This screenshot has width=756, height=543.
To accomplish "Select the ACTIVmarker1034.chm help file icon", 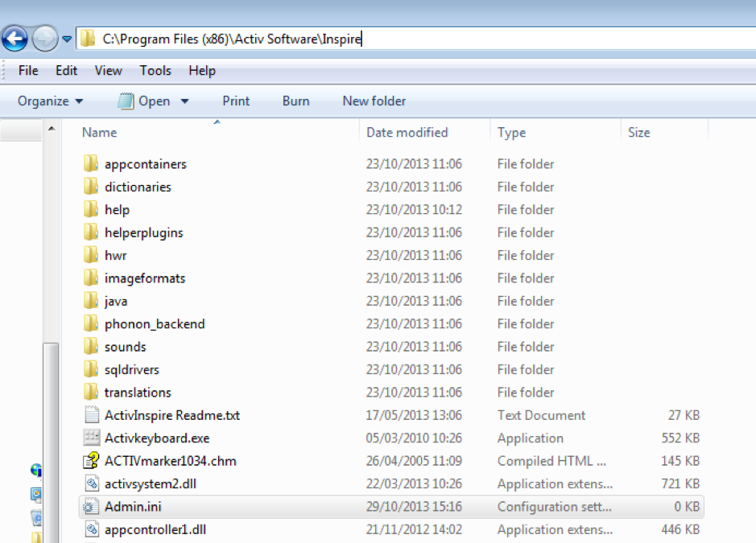I will click(x=92, y=461).
